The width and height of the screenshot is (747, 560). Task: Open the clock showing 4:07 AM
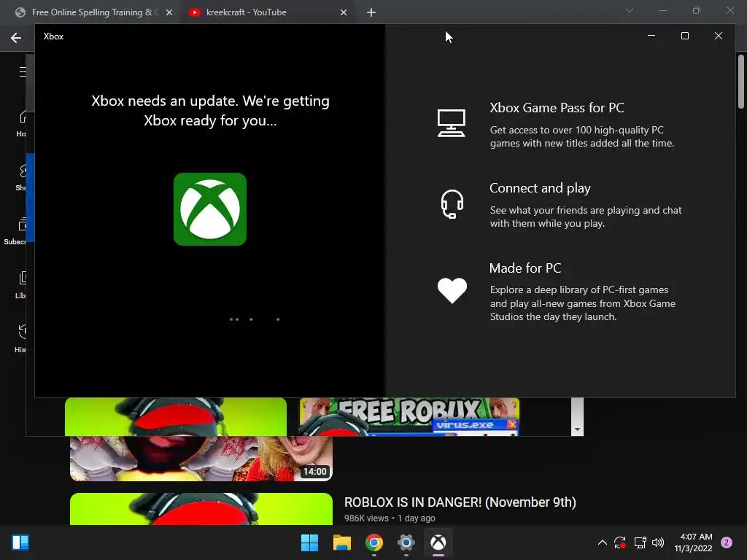(x=693, y=542)
